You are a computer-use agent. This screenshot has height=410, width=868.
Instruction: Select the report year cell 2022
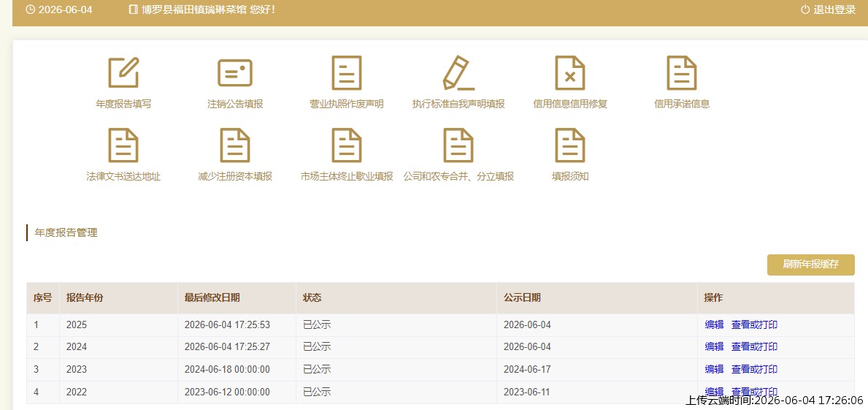pyautogui.click(x=77, y=392)
